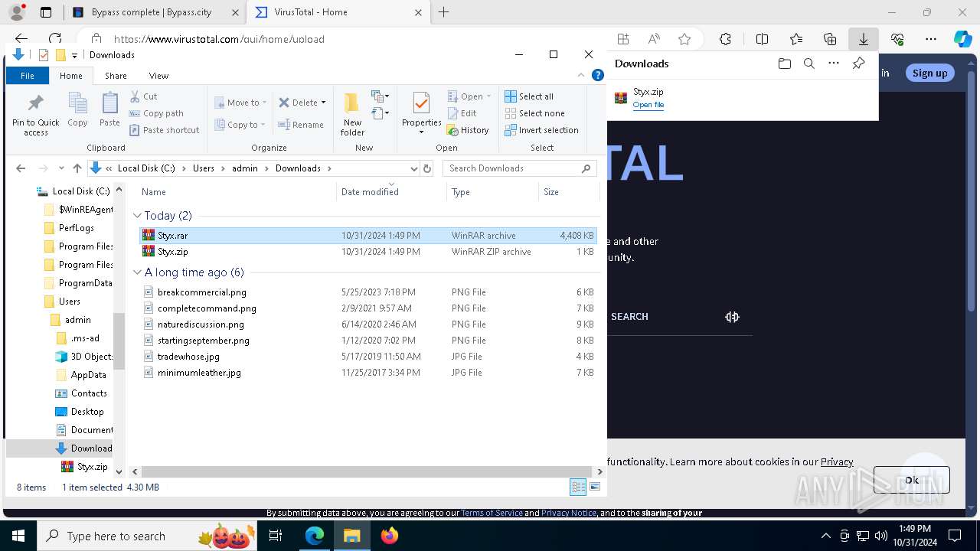Click the Rename command
The image size is (980, 551).
click(x=301, y=125)
